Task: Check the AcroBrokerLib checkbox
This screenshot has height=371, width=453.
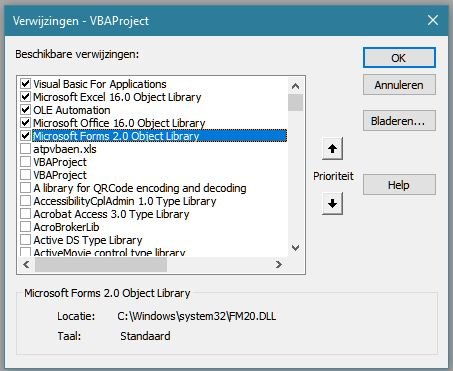Action: click(x=25, y=227)
